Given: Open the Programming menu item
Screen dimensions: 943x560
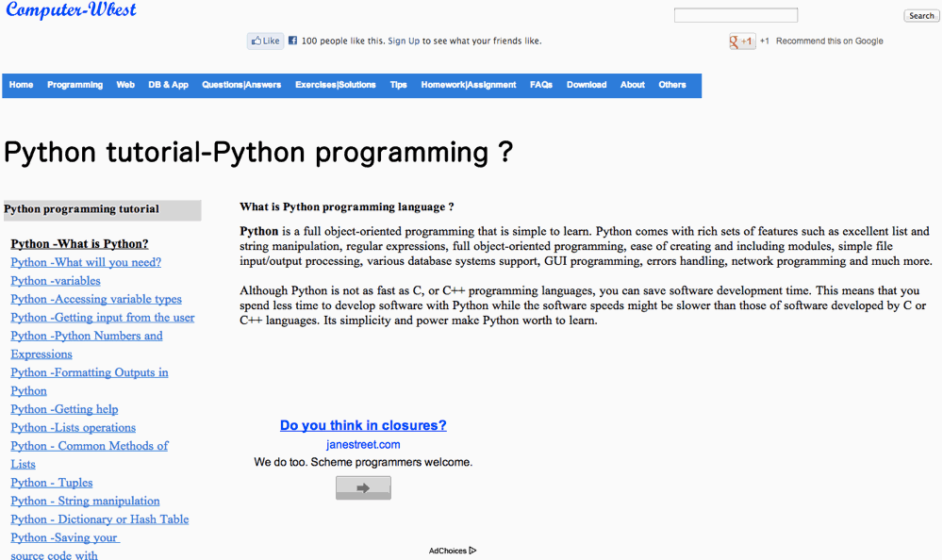Looking at the screenshot, I should [75, 85].
